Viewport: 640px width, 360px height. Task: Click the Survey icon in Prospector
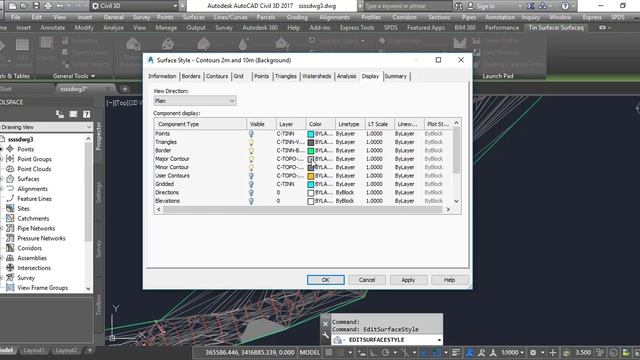[10, 278]
